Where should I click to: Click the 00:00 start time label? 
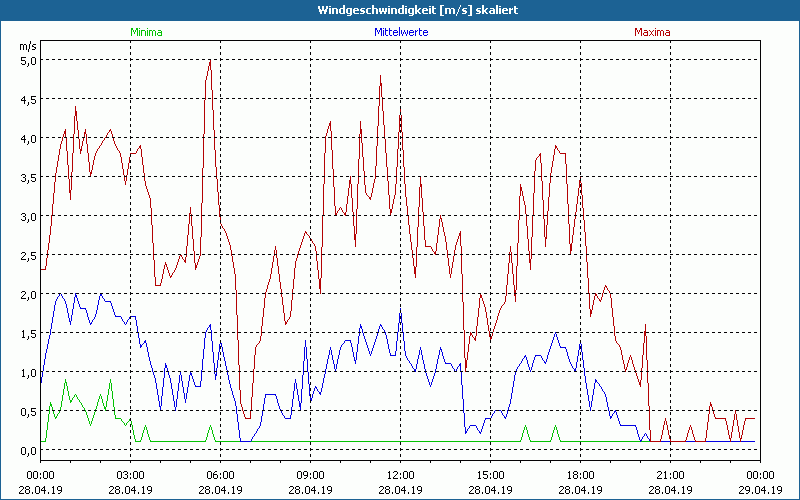(40, 474)
